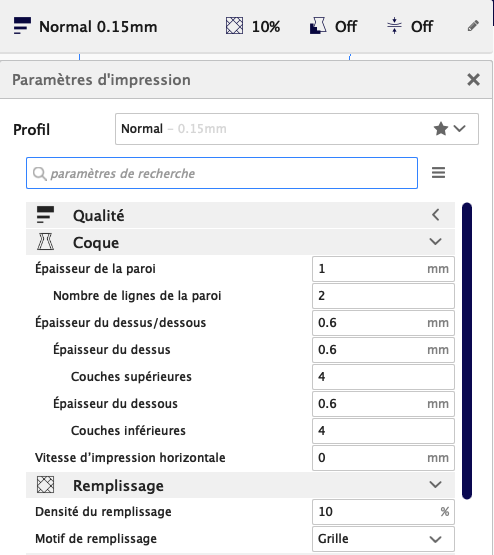Click the pencil edit icon
494x555 pixels.
(x=473, y=26)
